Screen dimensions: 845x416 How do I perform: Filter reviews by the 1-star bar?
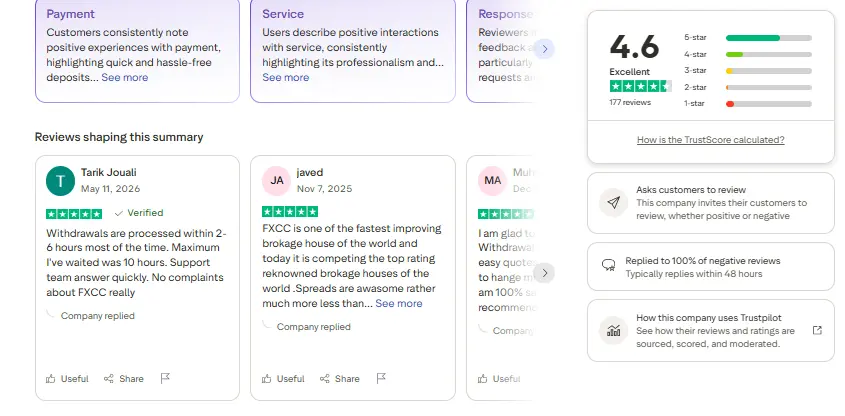click(x=749, y=103)
